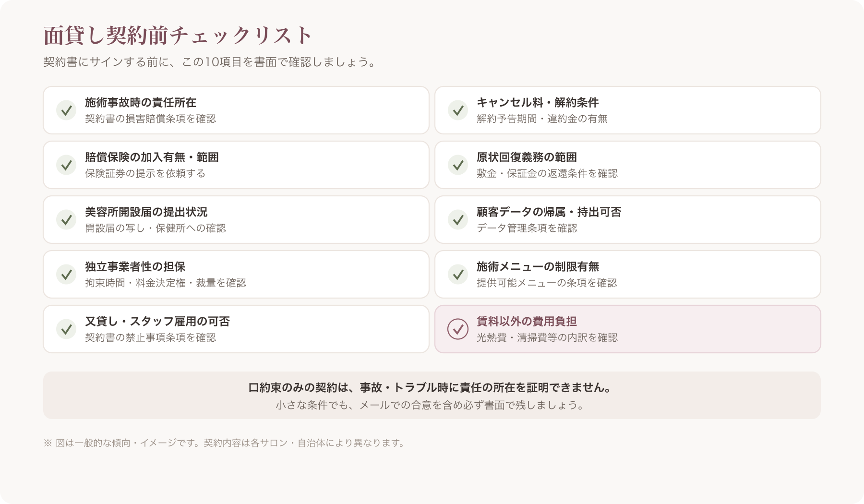The image size is (864, 504).
Task: Click the subtitle about confirming 10項目 in writing
Action: pos(210,62)
